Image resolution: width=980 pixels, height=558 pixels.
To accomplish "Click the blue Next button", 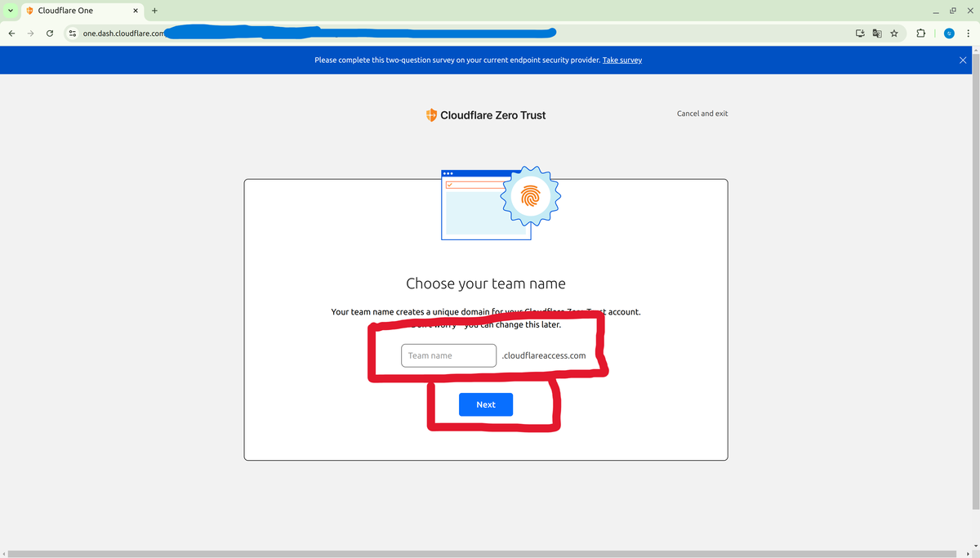I will (x=486, y=404).
